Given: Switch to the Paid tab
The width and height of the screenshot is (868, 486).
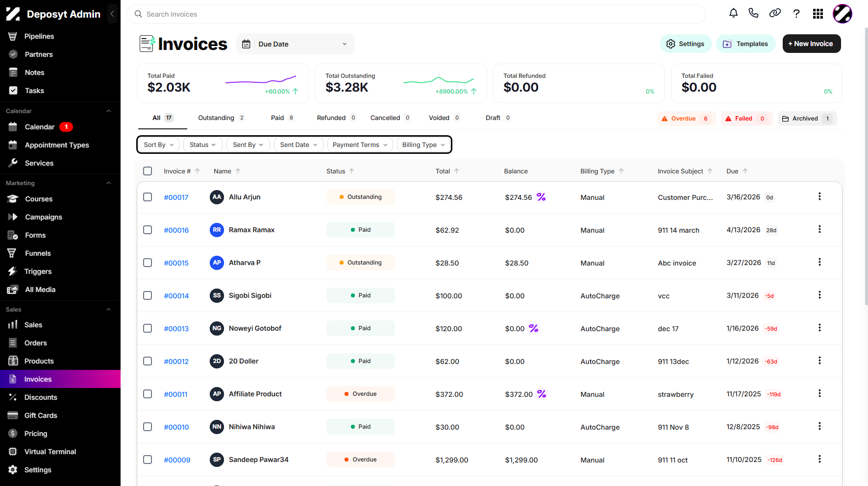Looking at the screenshot, I should pos(283,118).
